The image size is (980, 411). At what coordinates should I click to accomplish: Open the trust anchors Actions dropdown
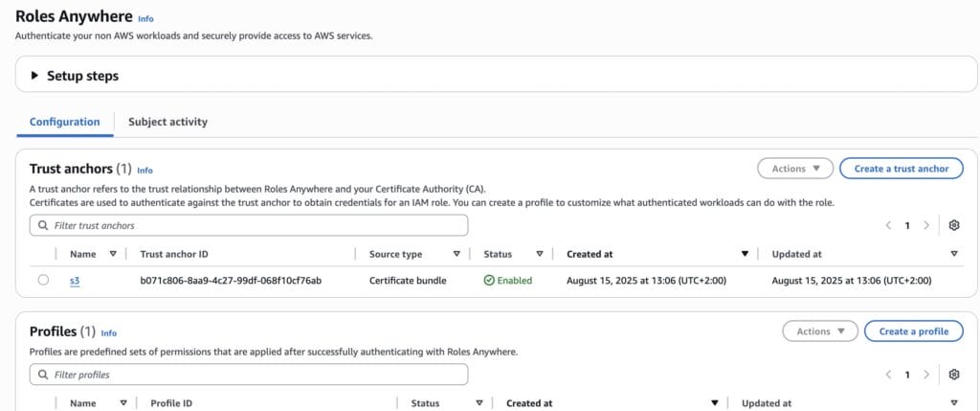(x=795, y=169)
